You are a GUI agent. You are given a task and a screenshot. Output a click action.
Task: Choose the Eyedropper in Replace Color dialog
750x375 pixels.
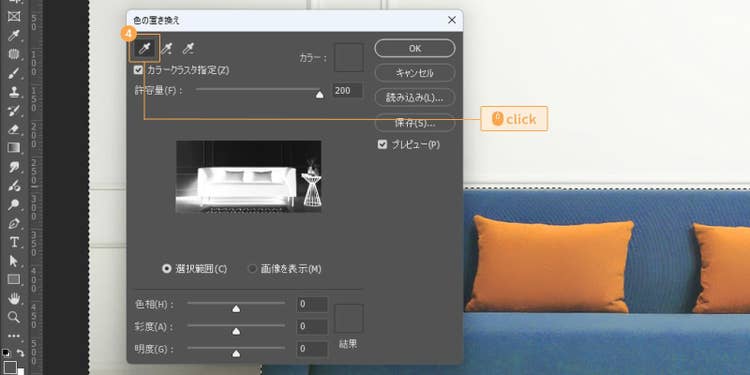click(144, 48)
